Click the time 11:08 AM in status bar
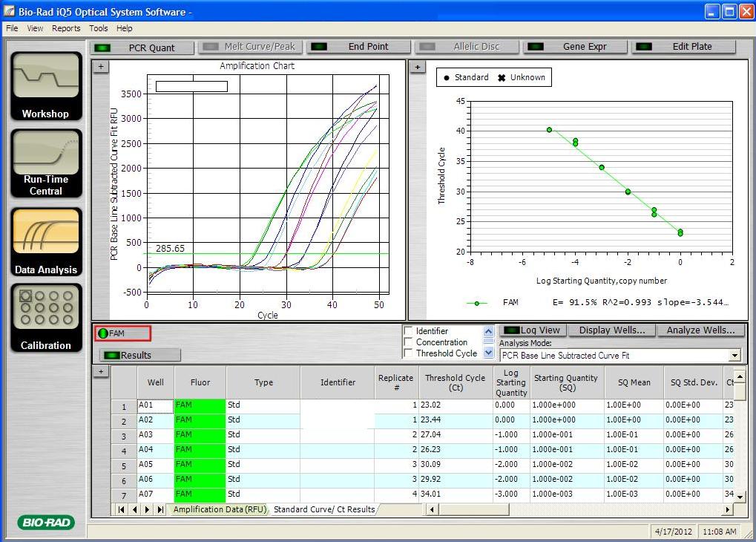This screenshot has width=756, height=542. (x=720, y=532)
